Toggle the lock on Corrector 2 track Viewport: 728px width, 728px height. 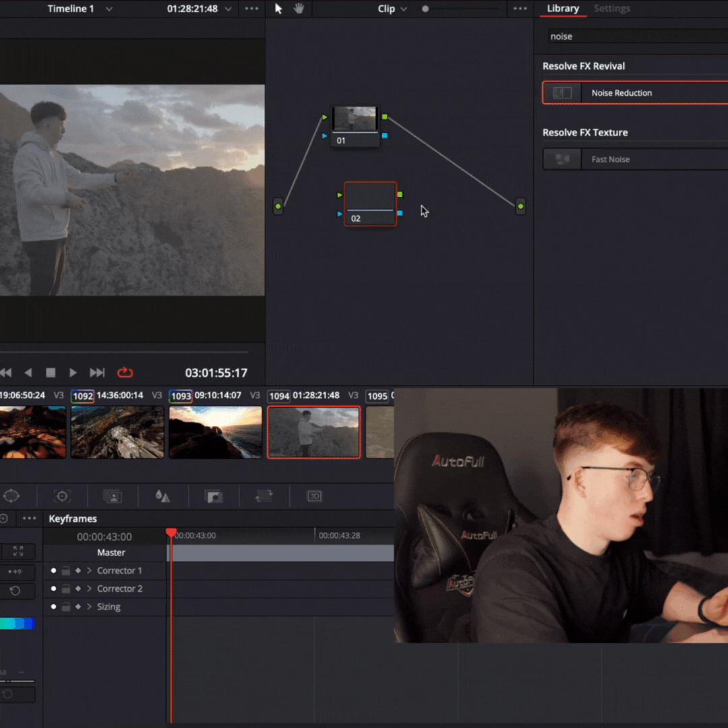65,588
